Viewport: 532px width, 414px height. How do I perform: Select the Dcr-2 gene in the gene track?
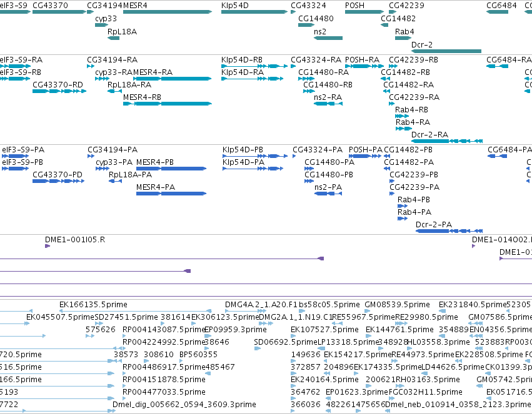pos(446,51)
